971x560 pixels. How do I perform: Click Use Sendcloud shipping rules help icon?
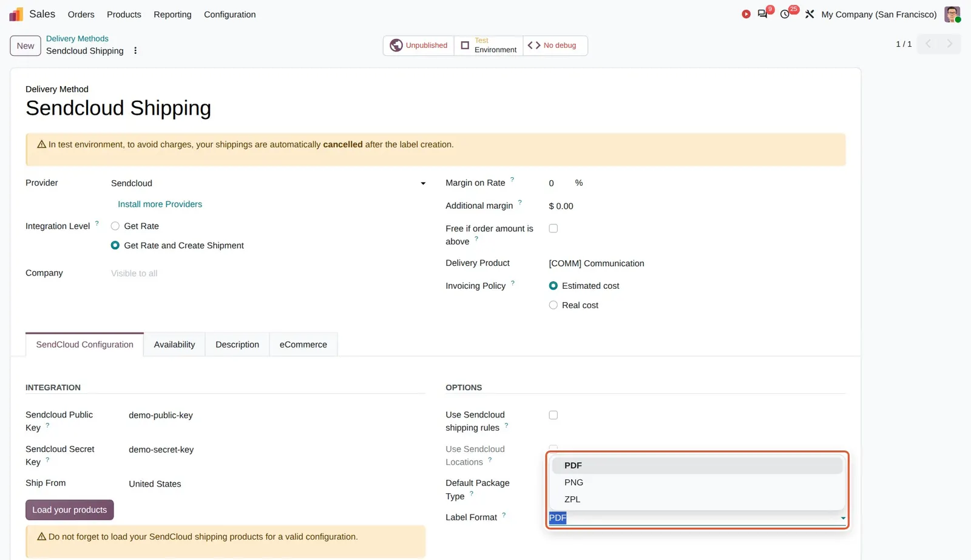pyautogui.click(x=506, y=425)
